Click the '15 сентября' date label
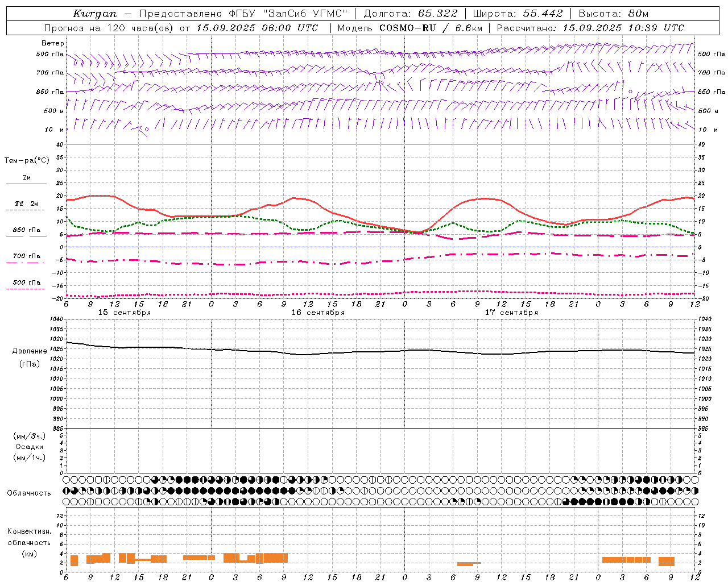The height and width of the screenshot is (582, 728). point(124,313)
